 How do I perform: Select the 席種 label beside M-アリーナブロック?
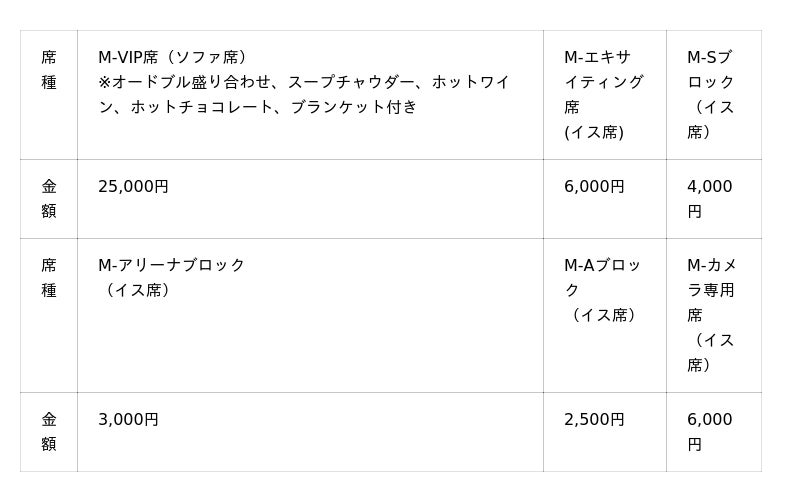coord(49,277)
